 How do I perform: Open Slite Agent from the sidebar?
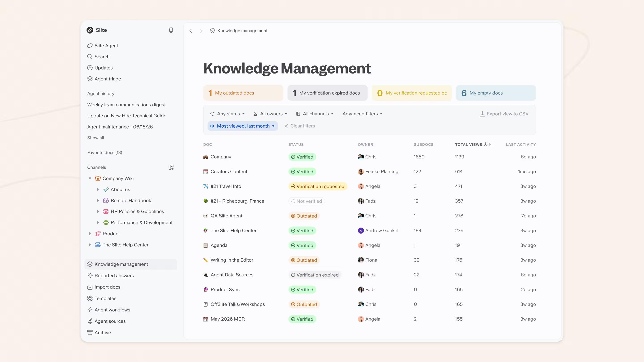coord(102,46)
